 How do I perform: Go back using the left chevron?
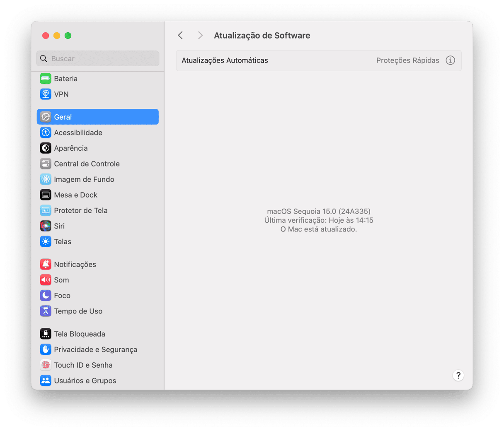click(180, 36)
